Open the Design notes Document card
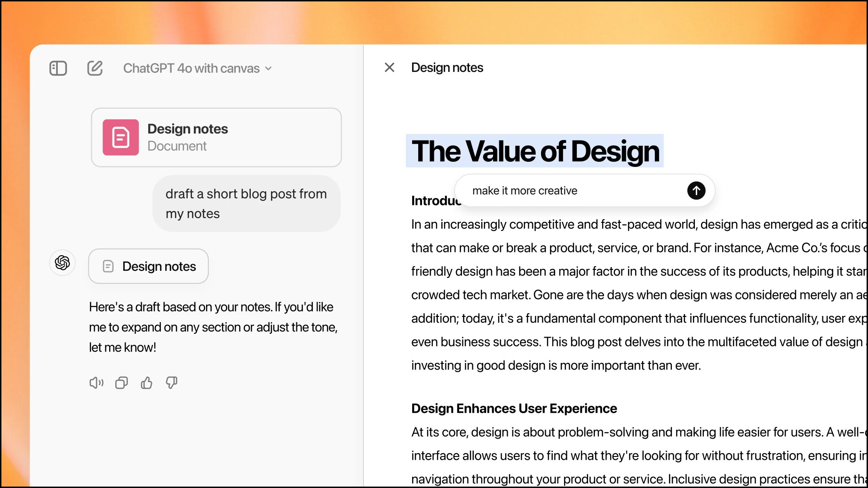Viewport: 868px width, 488px height. pyautogui.click(x=216, y=137)
